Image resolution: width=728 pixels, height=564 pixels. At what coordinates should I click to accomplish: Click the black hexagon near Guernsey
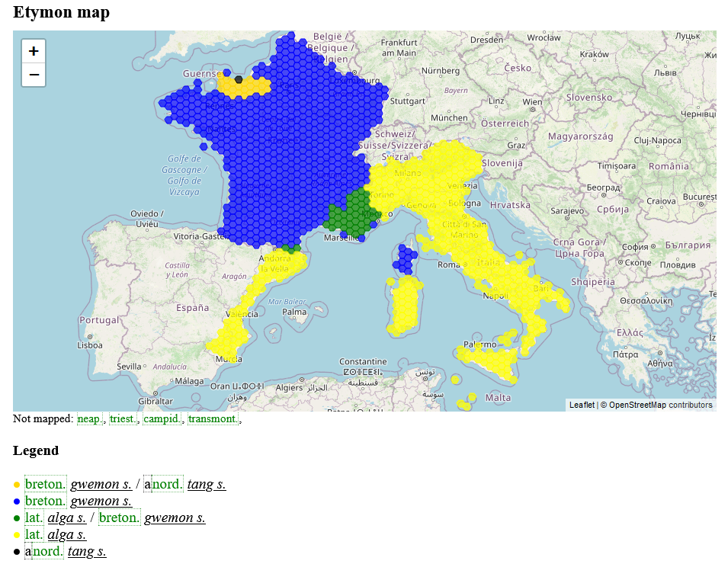point(239,79)
